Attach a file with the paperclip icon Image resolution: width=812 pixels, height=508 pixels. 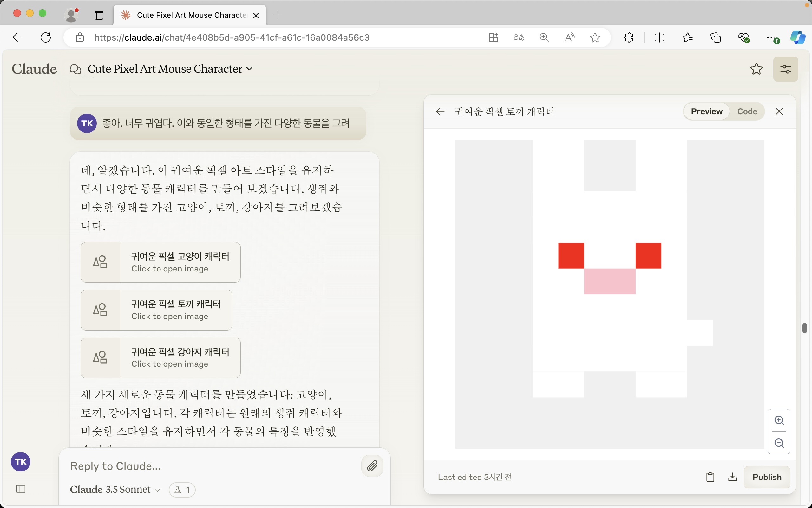tap(372, 466)
